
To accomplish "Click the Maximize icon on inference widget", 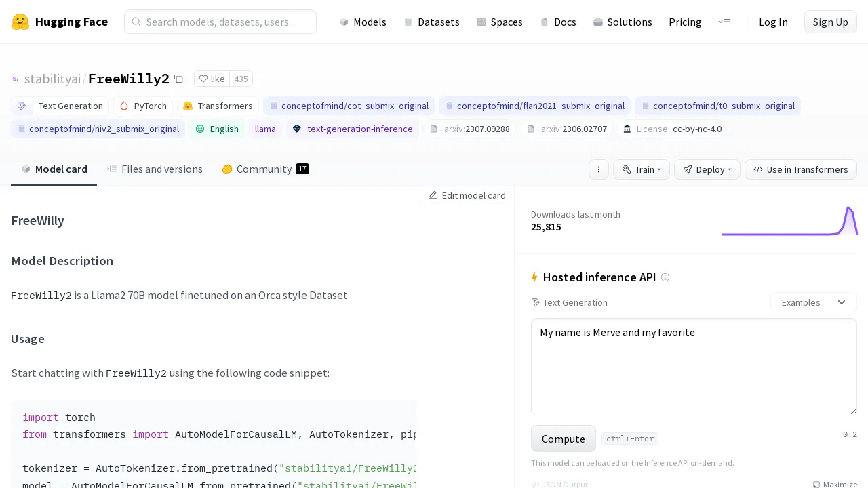I will (816, 485).
